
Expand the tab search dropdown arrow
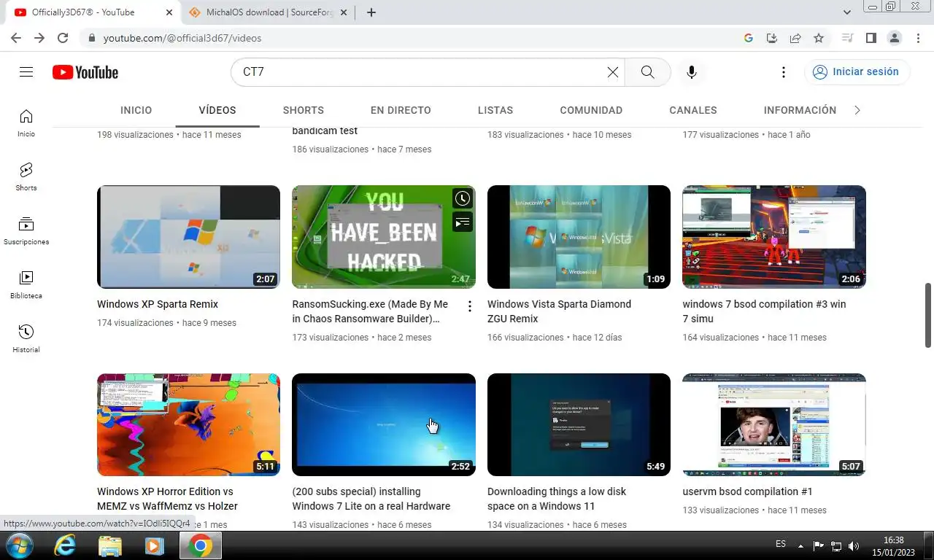pos(847,12)
